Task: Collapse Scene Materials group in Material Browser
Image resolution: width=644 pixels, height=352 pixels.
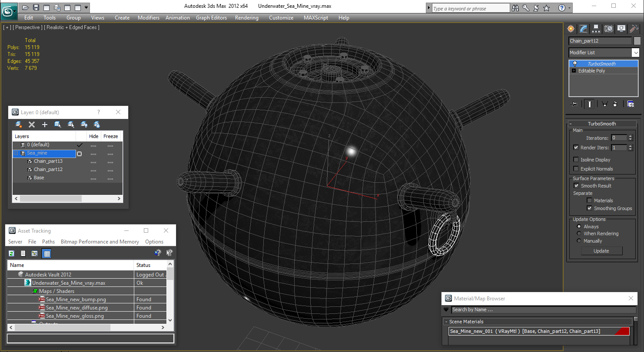Action: click(x=446, y=322)
